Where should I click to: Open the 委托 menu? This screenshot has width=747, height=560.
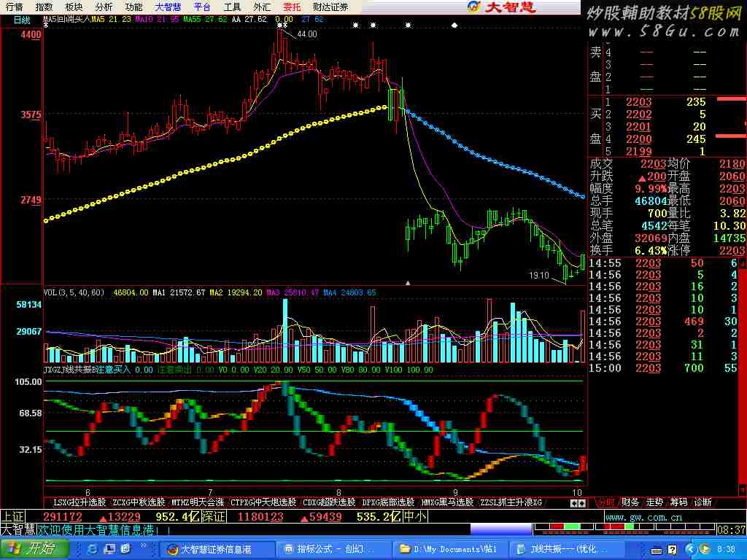coord(292,7)
